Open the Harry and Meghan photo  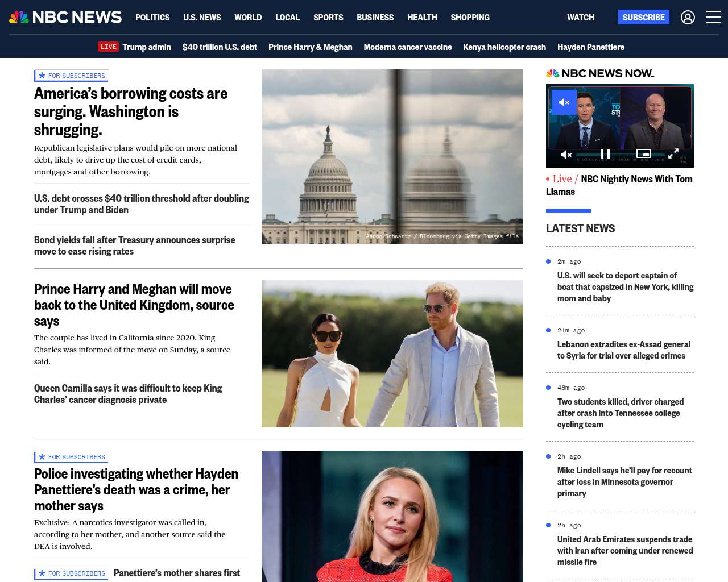pyautogui.click(x=392, y=354)
